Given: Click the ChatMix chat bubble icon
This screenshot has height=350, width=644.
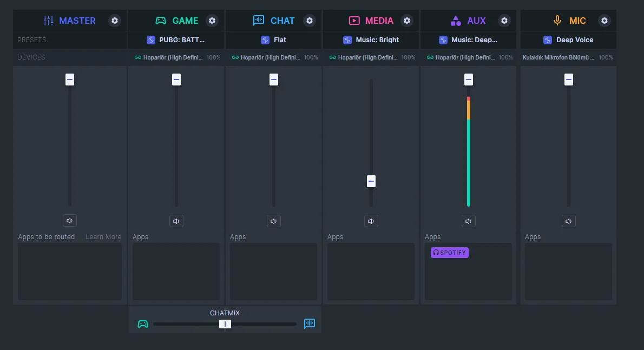Looking at the screenshot, I should coord(309,323).
